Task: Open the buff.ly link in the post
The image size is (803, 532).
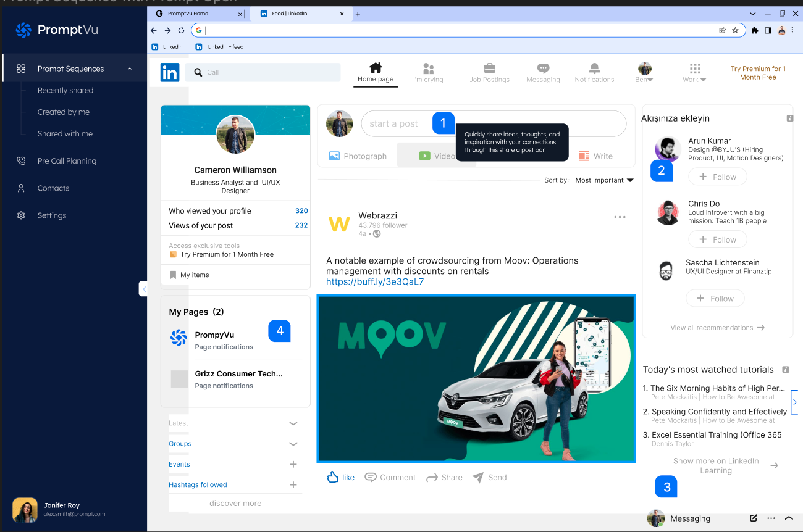Action: (375, 281)
